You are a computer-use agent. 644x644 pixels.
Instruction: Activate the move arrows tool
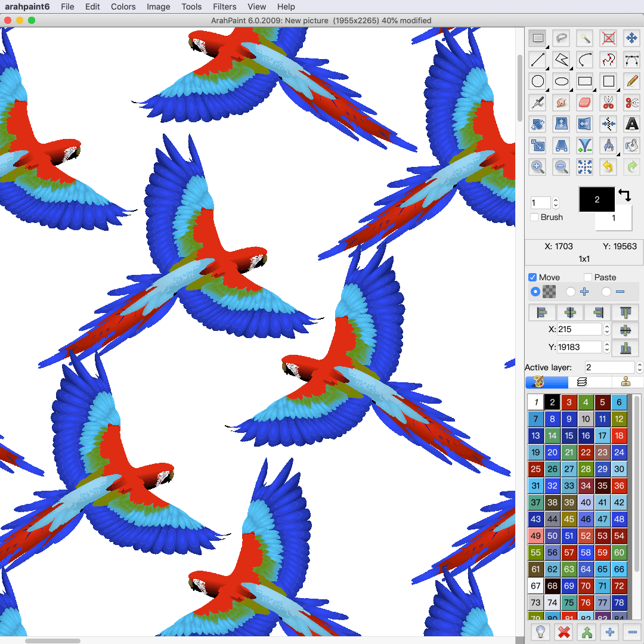pos(632,38)
